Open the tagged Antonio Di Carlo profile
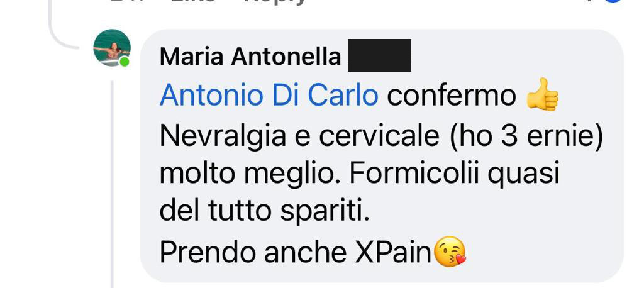644x288 pixels. 269,96
